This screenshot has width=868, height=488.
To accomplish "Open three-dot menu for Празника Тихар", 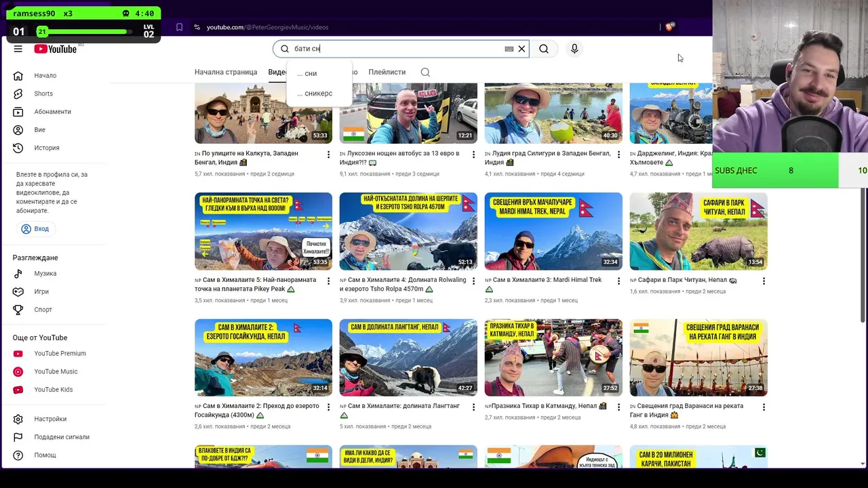I will point(618,407).
